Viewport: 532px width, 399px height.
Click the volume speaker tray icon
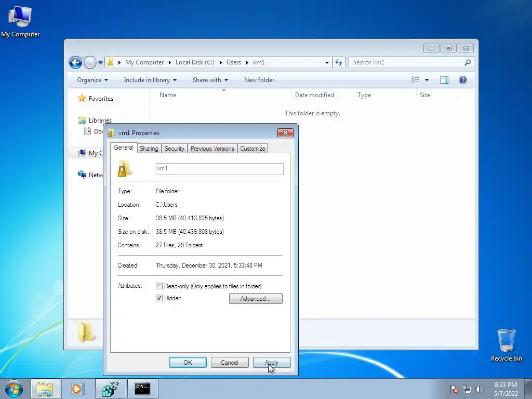point(479,389)
